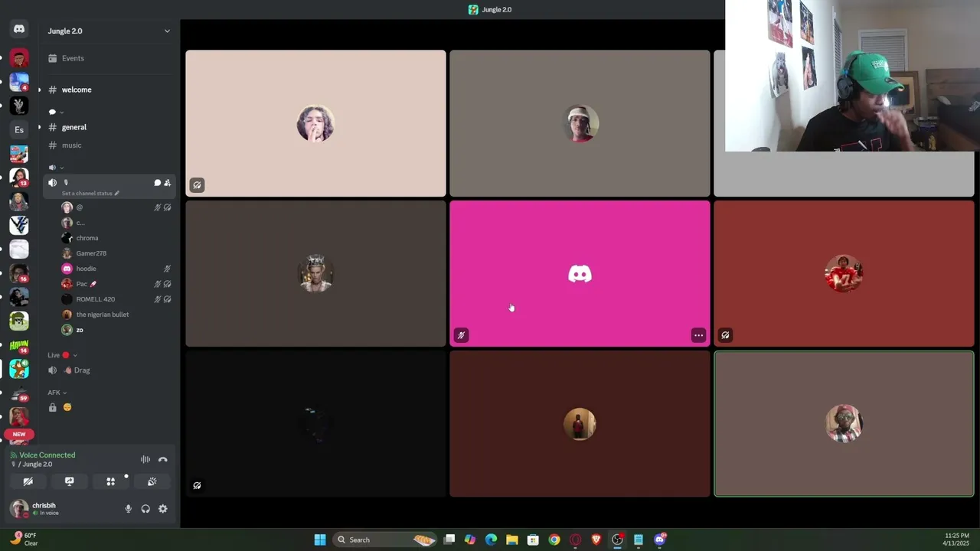Open the noise suppression voice settings icon

pos(145,459)
